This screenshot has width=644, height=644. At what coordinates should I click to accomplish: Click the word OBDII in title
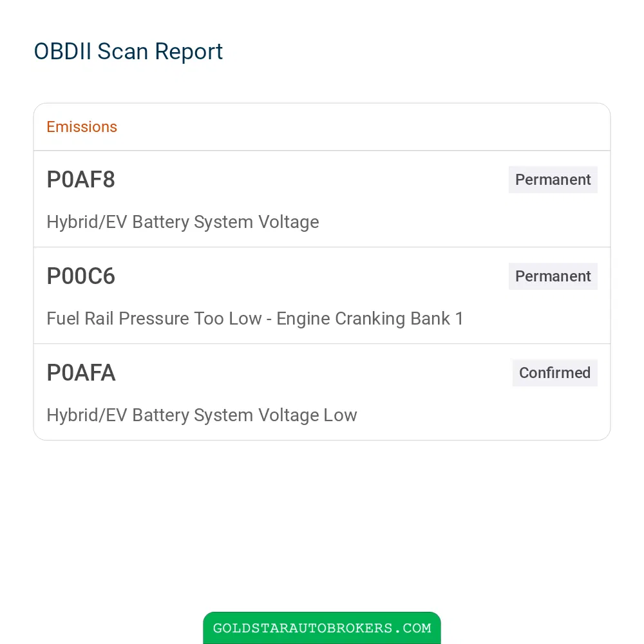(62, 52)
